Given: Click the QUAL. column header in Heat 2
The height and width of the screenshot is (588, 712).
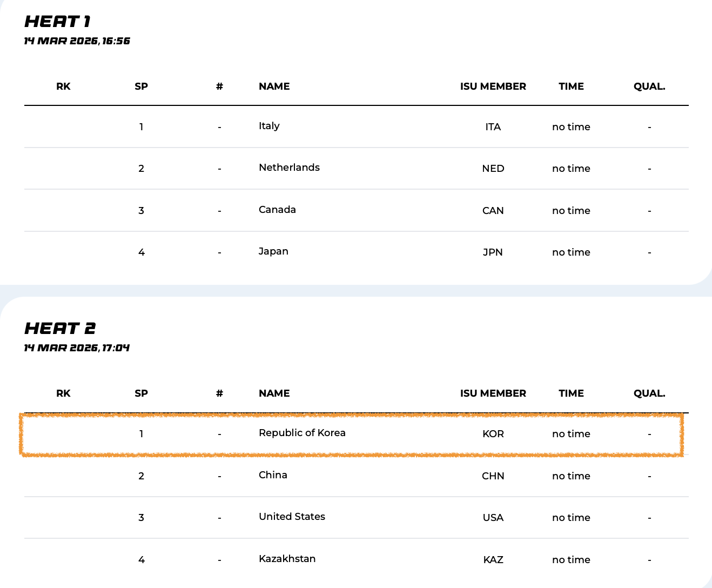Looking at the screenshot, I should [x=649, y=393].
